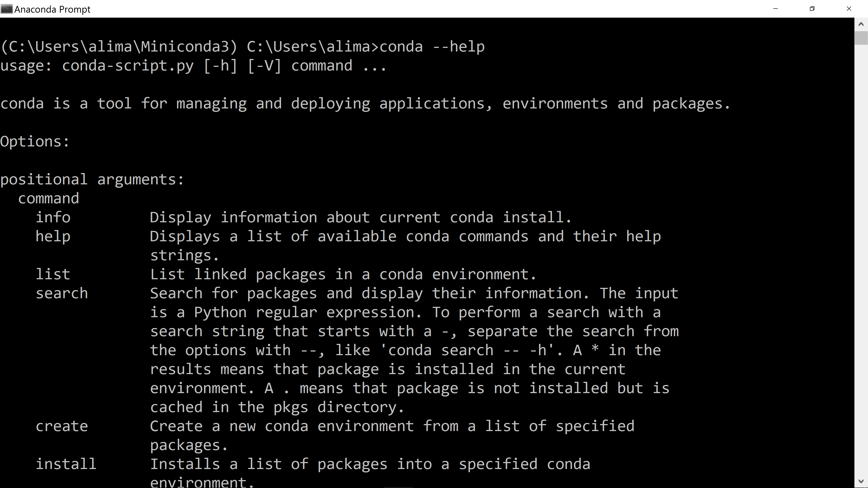
Task: Click the 'install' command entry
Action: (x=66, y=464)
